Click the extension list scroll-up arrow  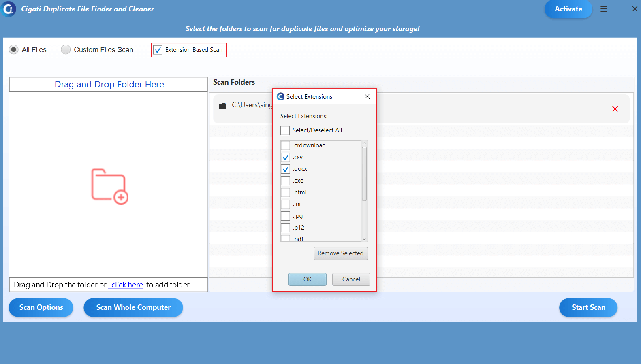tap(364, 143)
